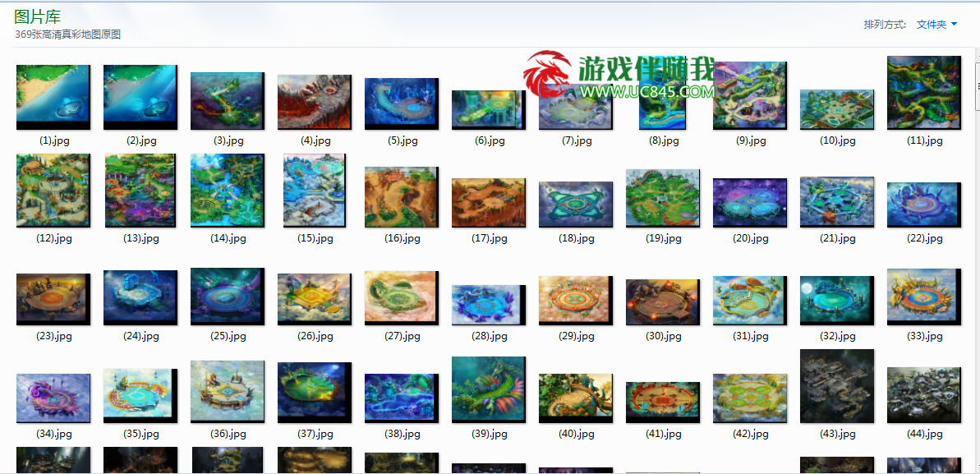Click the scrollbar up arrow
The height and width of the screenshot is (474, 980).
(976, 55)
